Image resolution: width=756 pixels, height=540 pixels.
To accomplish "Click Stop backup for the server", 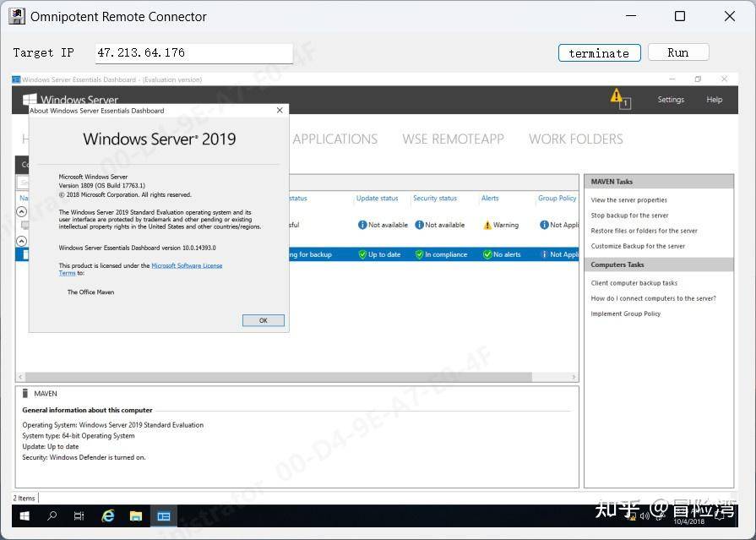I will (629, 215).
